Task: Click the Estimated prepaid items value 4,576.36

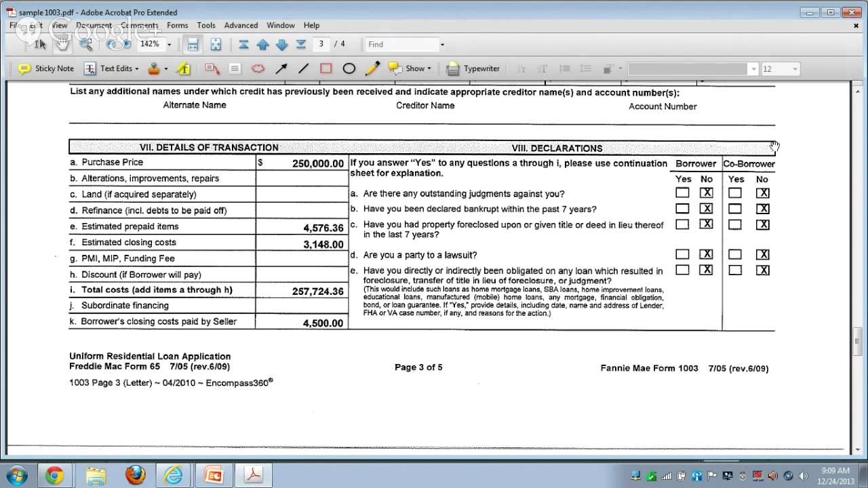Action: pos(323,228)
